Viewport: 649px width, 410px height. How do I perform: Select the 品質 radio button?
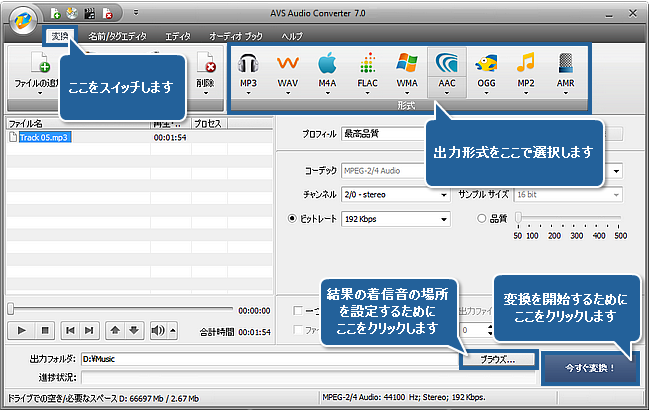click(481, 218)
